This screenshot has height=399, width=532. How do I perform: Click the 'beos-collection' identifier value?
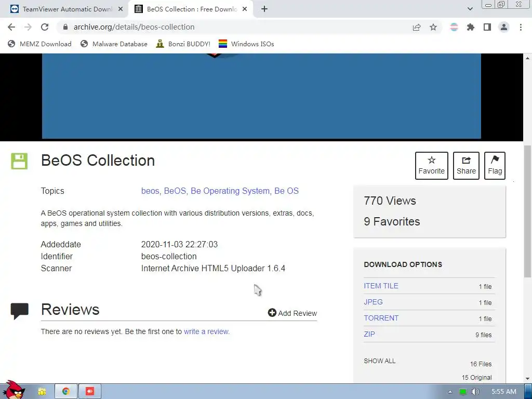pyautogui.click(x=169, y=256)
